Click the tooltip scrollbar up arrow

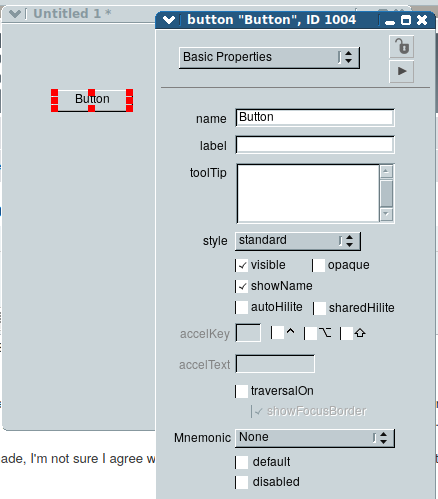pos(386,172)
